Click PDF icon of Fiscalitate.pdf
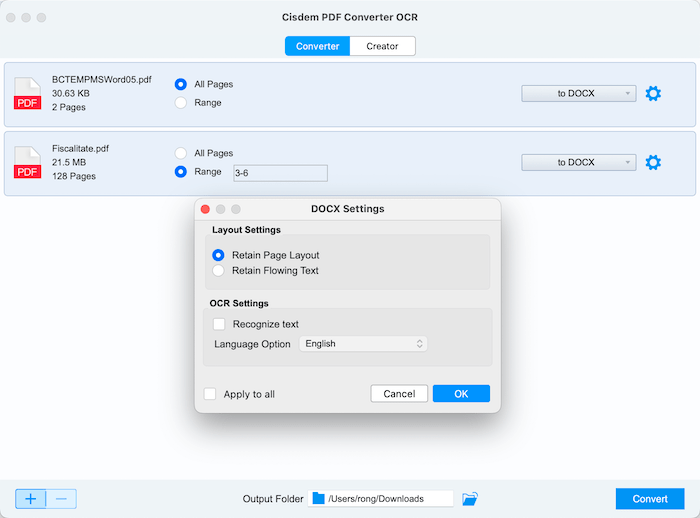Screen dimensions: 700x518 pyautogui.click(x=27, y=162)
